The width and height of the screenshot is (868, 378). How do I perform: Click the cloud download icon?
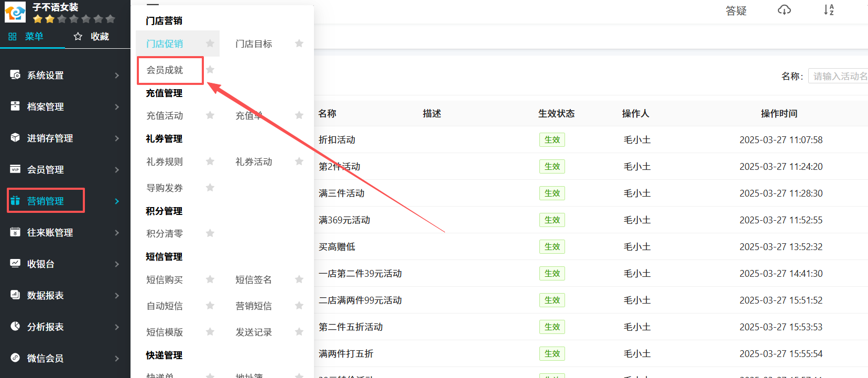(x=784, y=10)
